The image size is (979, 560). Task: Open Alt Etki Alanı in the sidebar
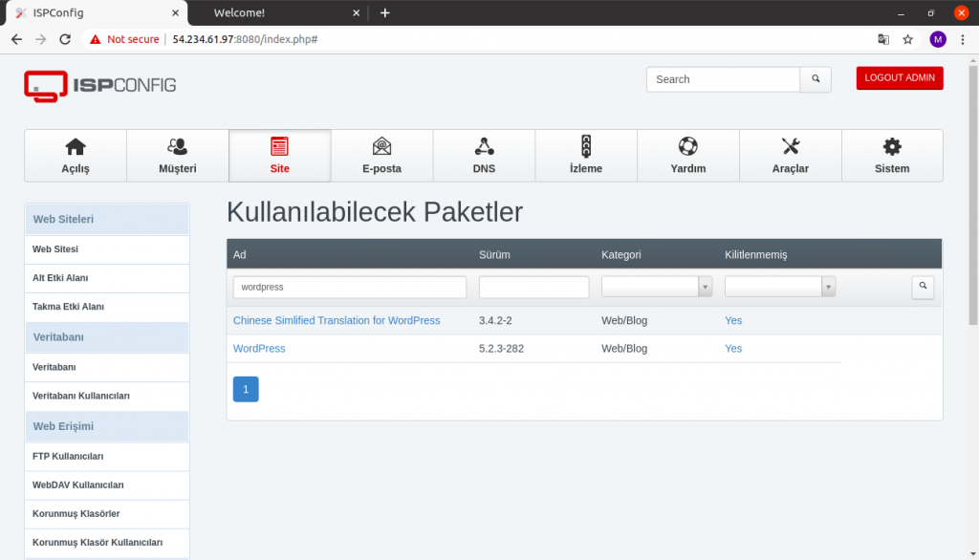coord(107,278)
